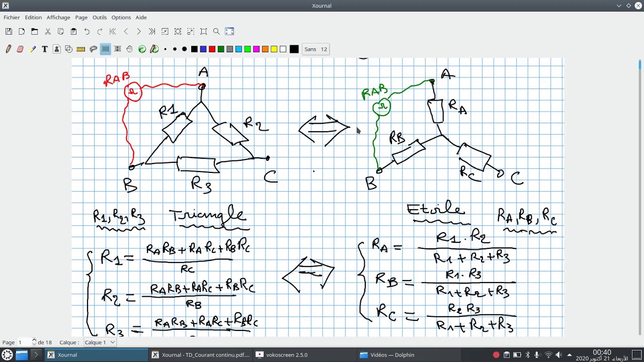Open the Set Zoom magnifier icon
This screenshot has width=644, height=362.
(216, 31)
